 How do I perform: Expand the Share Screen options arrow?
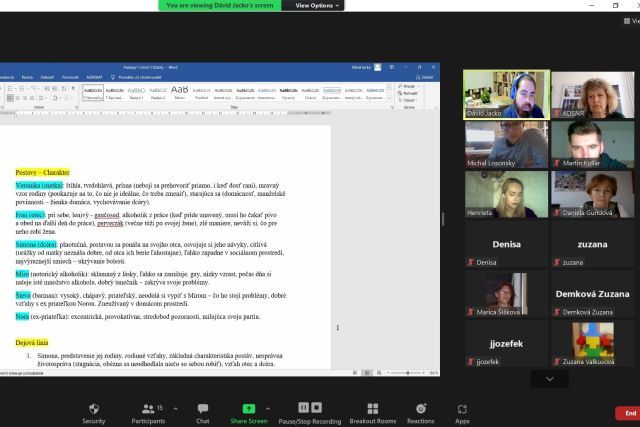click(x=272, y=404)
